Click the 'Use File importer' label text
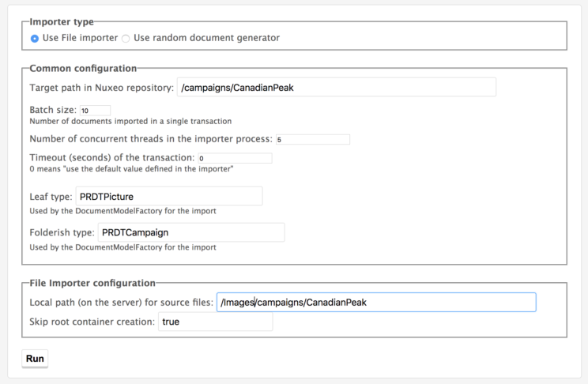Viewport: 588px width, 384px height. (x=80, y=38)
